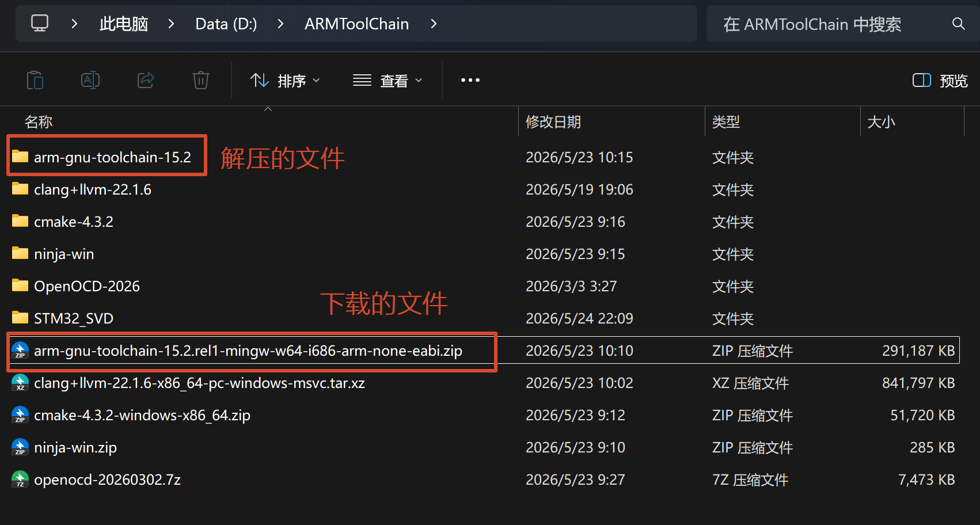Open the see more options ellipsis menu
This screenshot has width=980, height=525.
[470, 80]
